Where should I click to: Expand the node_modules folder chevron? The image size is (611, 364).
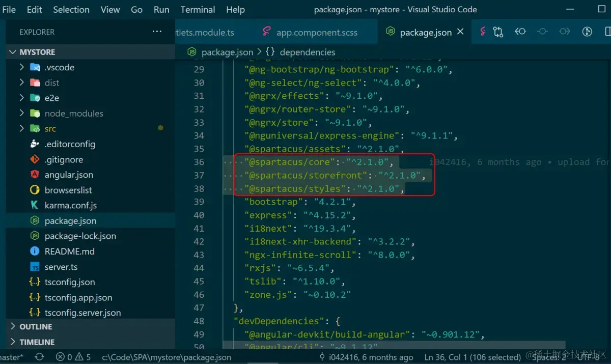click(21, 113)
